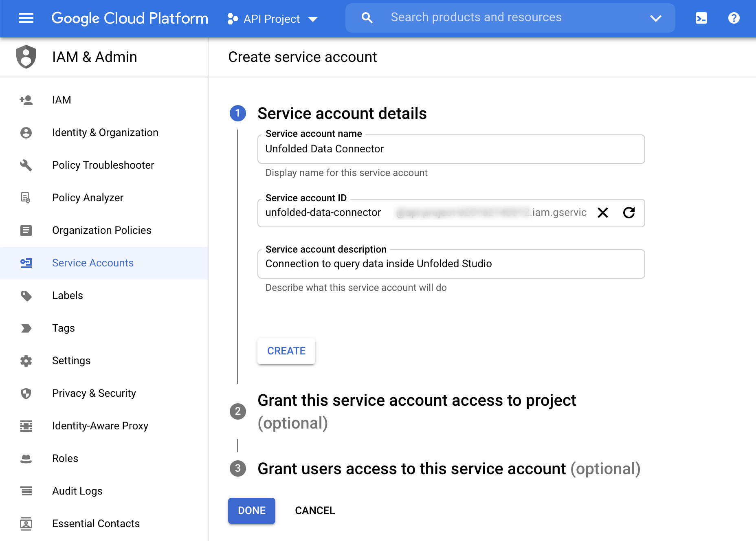Expand Grant this service account access step
Screen dimensions: 756x541
coord(417,411)
